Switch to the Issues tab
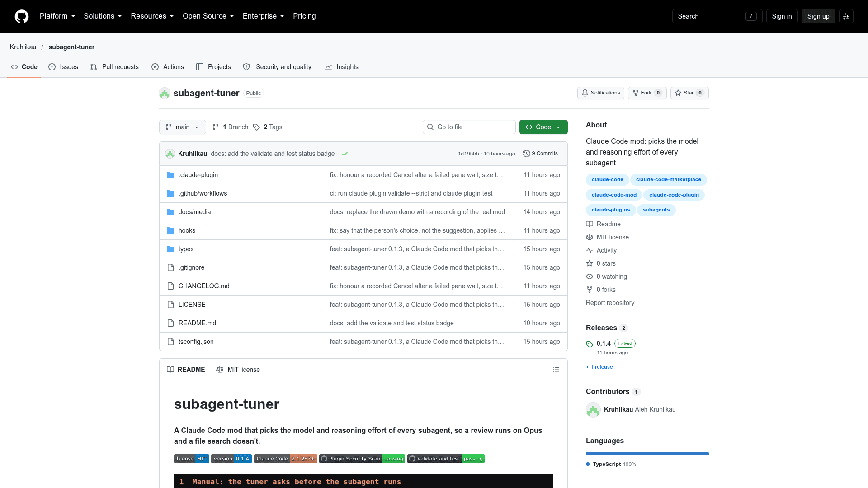 point(63,67)
